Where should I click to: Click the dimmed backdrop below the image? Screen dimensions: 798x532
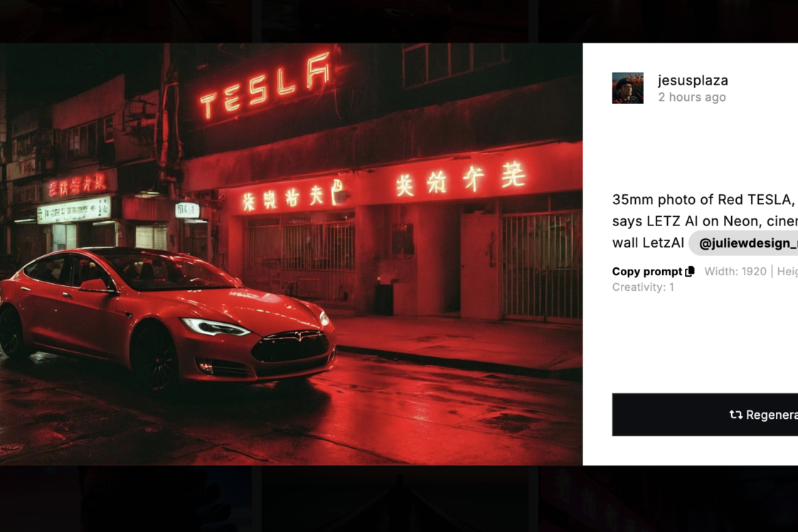399,499
